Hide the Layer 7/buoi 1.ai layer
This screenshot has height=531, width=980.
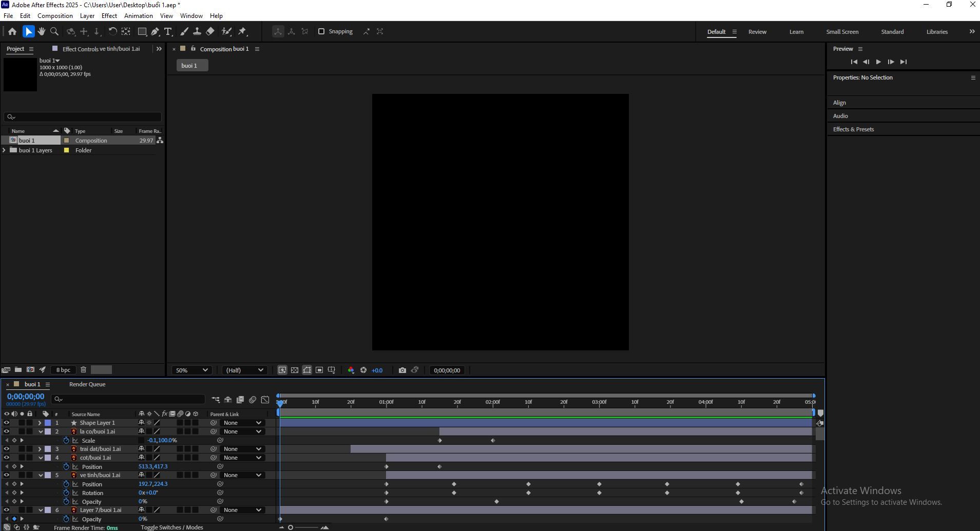(7, 510)
